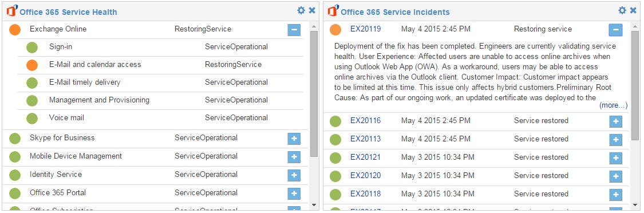Open incident link EX20116
This screenshot has width=644, height=213.
(x=366, y=120)
